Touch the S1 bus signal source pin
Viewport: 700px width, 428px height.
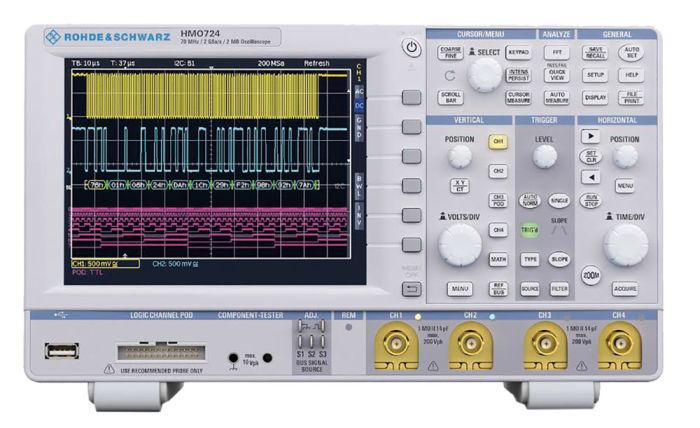click(300, 342)
